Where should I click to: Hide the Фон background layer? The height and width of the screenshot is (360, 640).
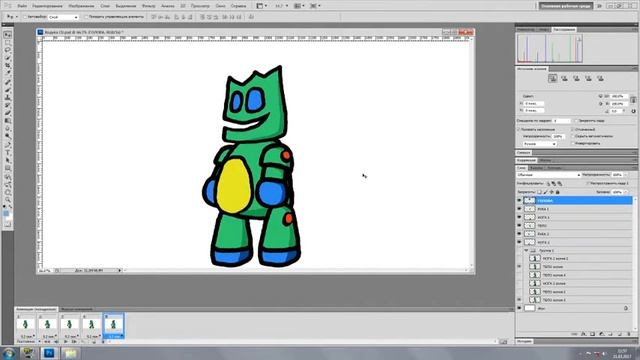point(519,308)
